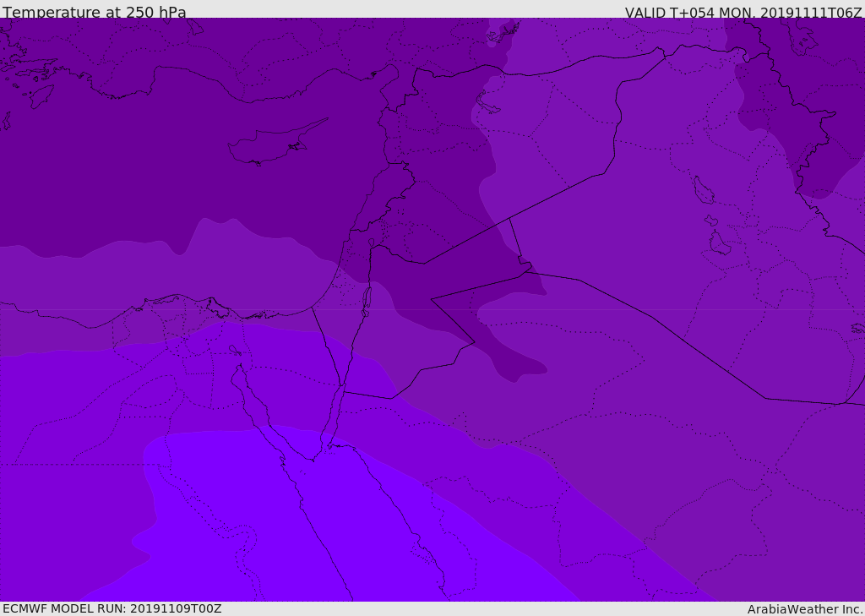The width and height of the screenshot is (865, 616).
Task: Click the ECMWF MODEL RUN label
Action: 112,608
